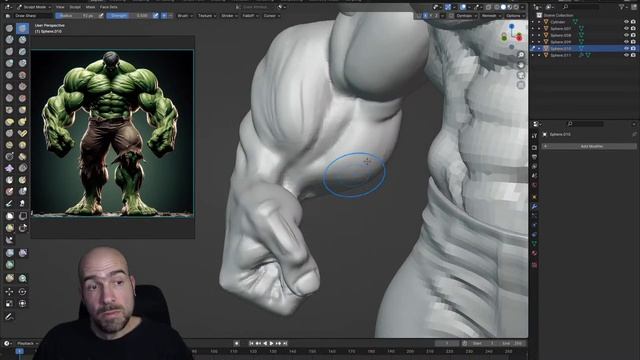Screen dimensions: 640x360
Task: Click the Hulk reference image
Action: (112, 133)
